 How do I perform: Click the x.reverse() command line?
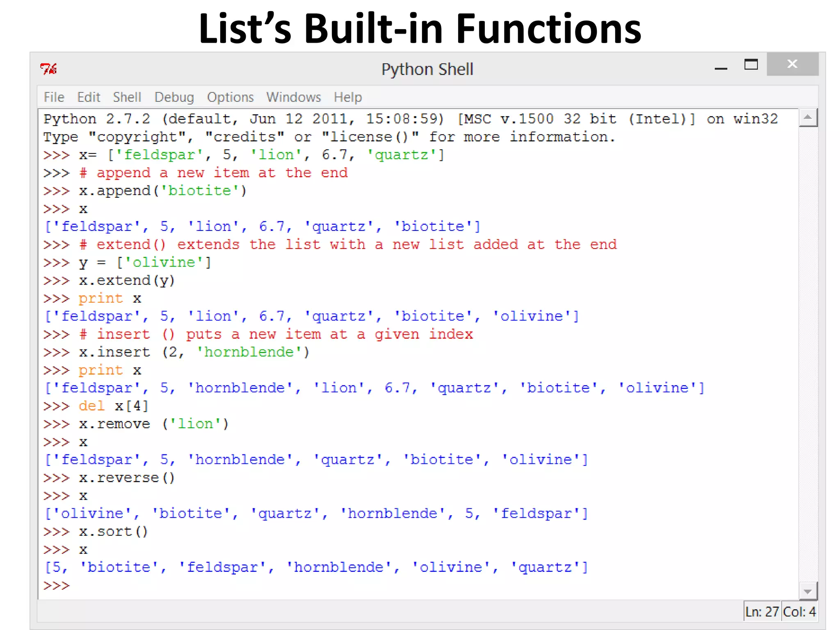click(127, 478)
